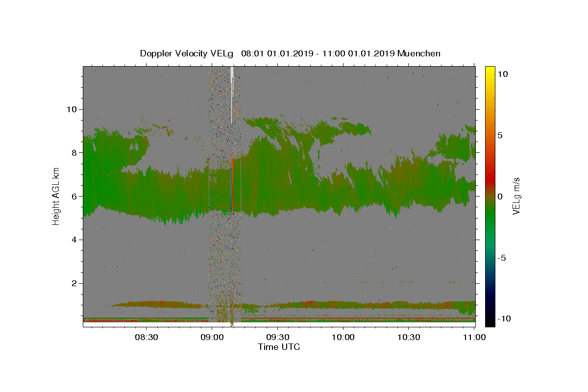Image resolution: width=588 pixels, height=392 pixels.
Task: Click the 09:30 time tick label
Action: tap(278, 337)
